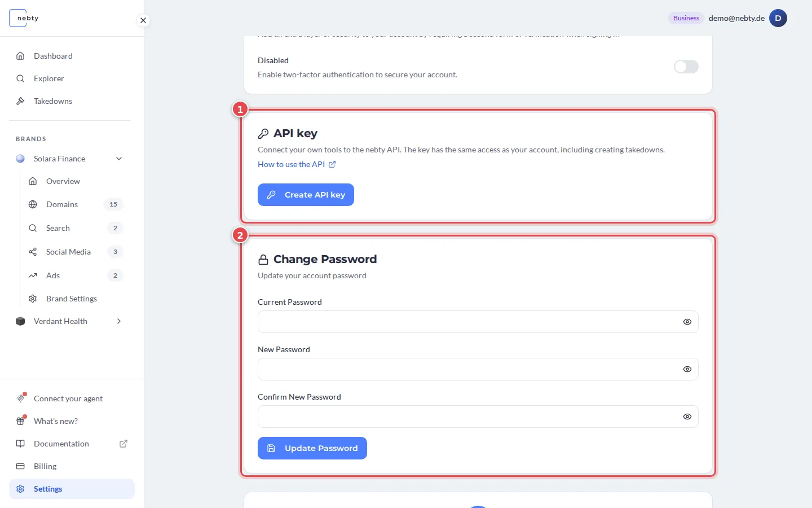This screenshot has height=508, width=812.
Task: Click the What's new gift icon
Action: 20,421
